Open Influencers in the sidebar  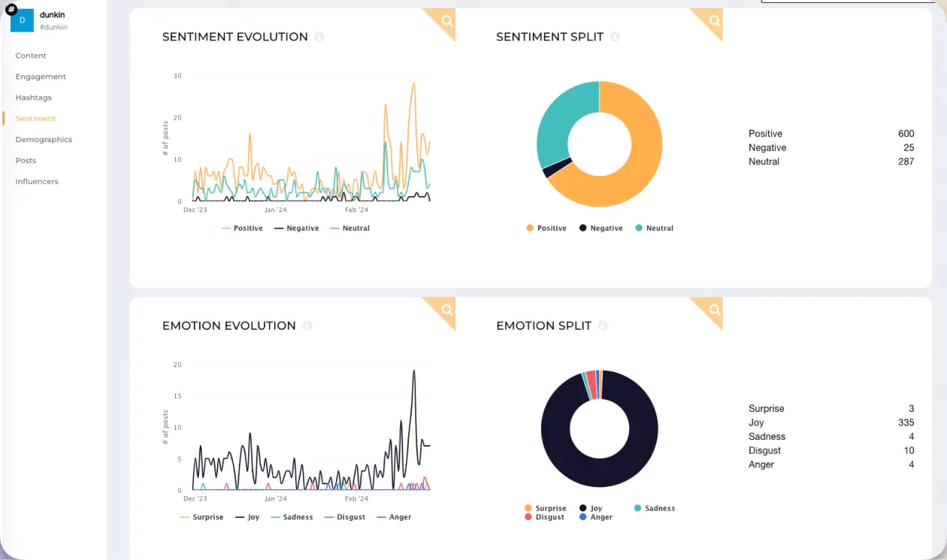[x=37, y=182]
